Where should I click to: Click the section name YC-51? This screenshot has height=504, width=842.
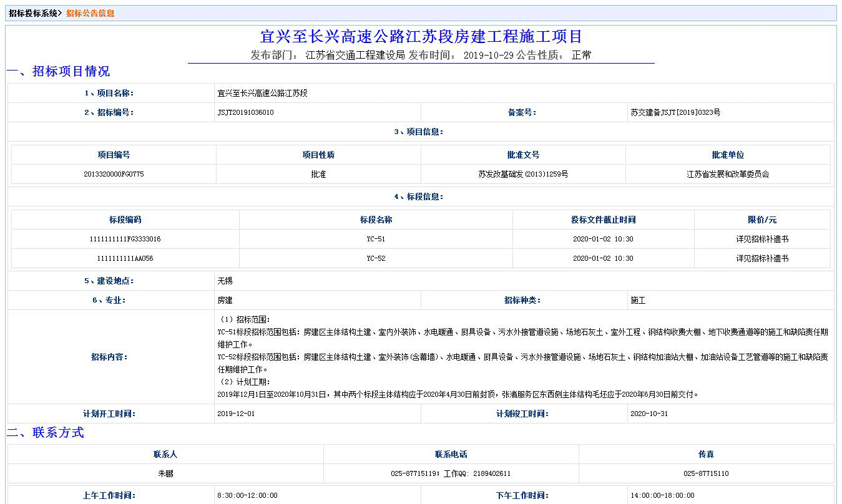376,239
